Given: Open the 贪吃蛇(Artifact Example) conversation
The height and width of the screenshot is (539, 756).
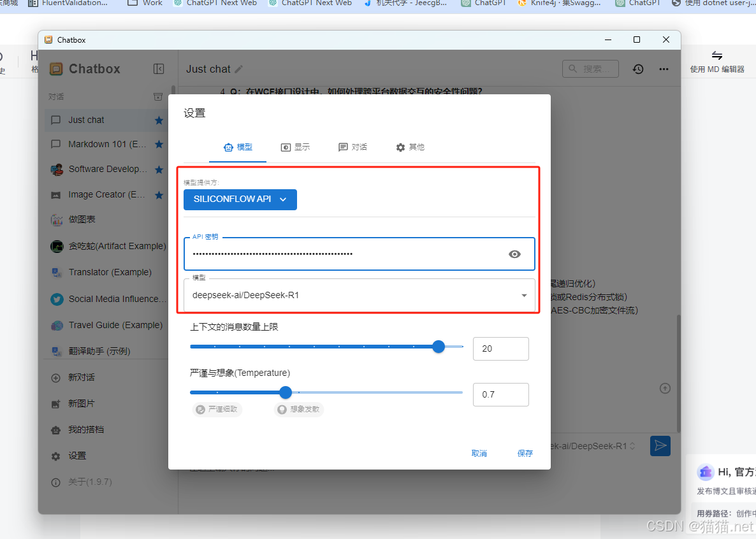Looking at the screenshot, I should (x=106, y=246).
